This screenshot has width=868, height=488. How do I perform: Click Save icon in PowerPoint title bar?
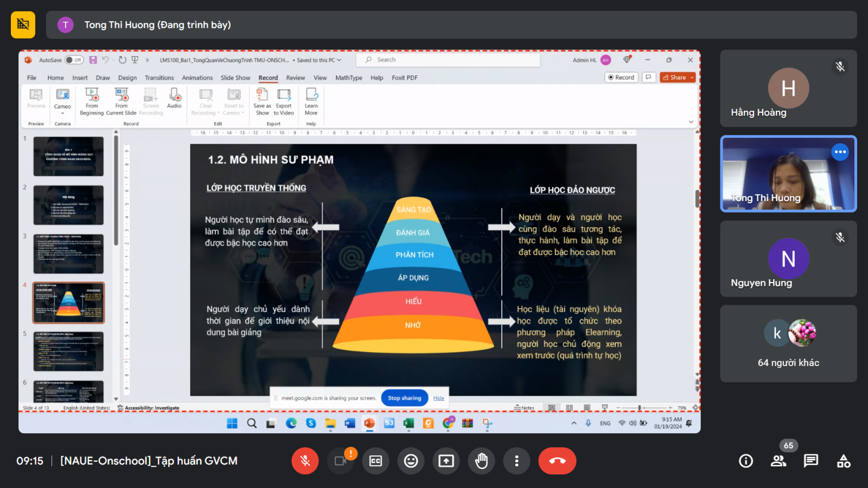click(x=93, y=60)
